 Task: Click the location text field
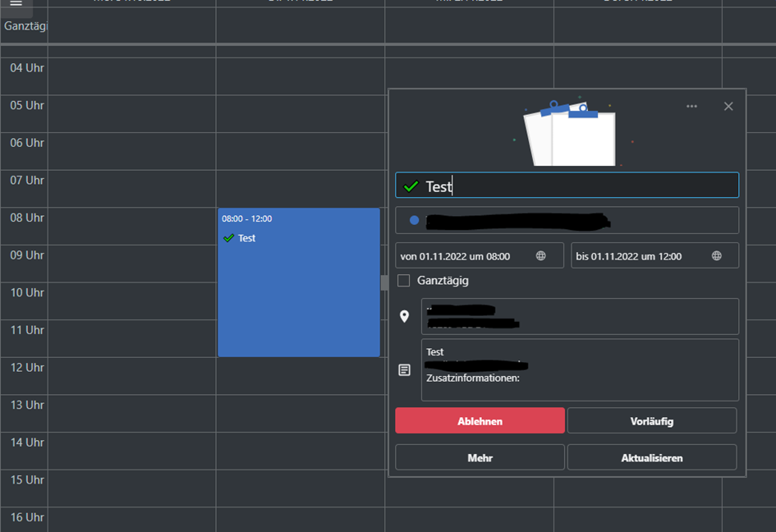point(580,316)
